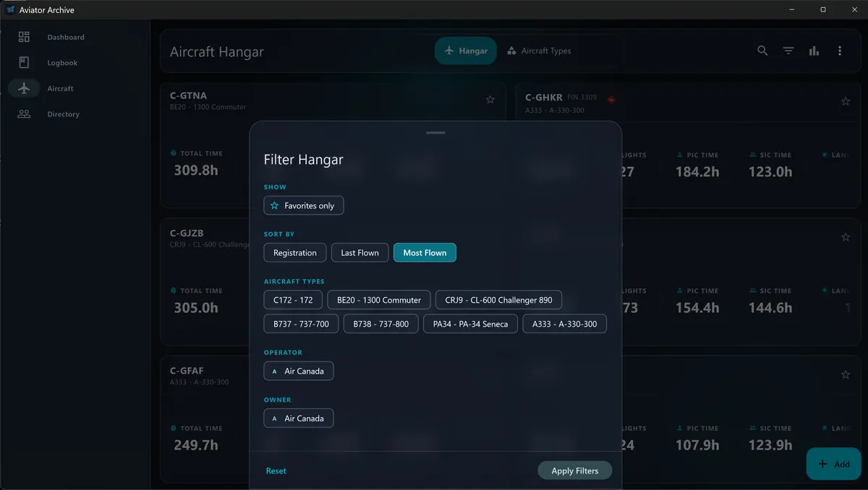Click the search magnifier icon
Image resolution: width=868 pixels, height=490 pixels.
pos(762,51)
